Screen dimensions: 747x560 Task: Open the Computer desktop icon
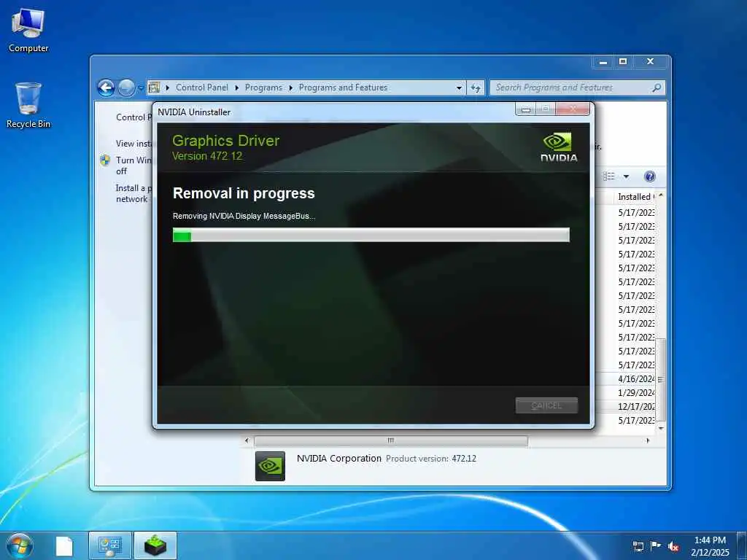28,31
